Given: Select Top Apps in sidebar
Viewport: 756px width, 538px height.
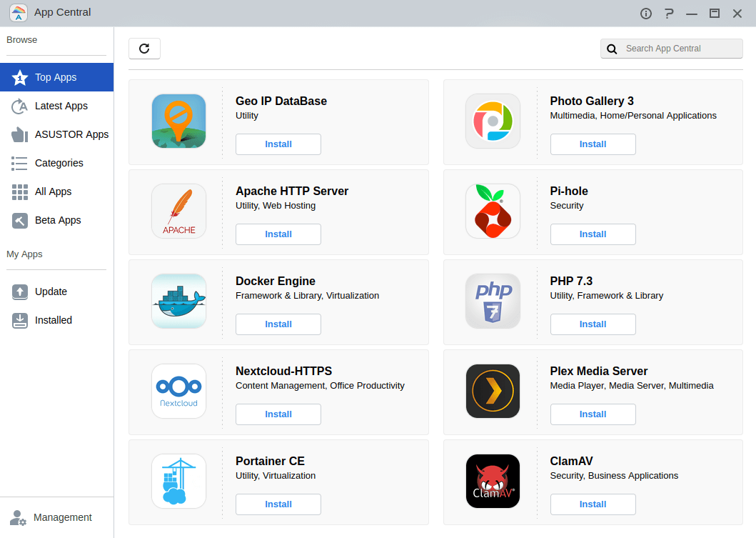Looking at the screenshot, I should pos(57,77).
